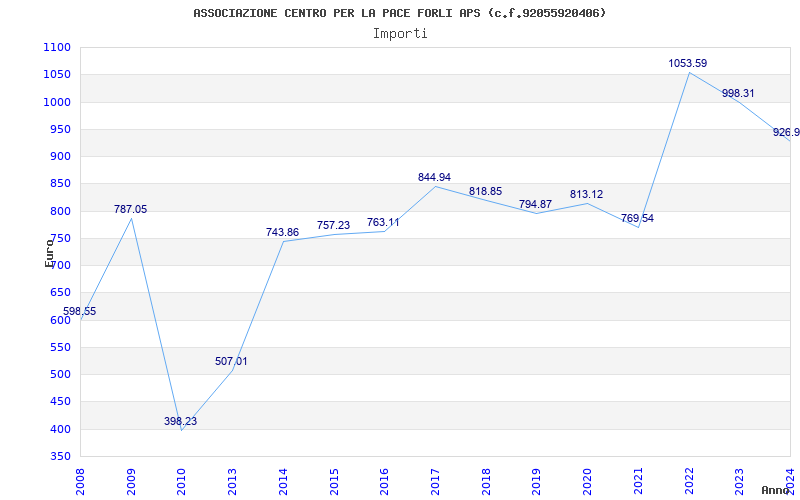Select the 507.01 data label
The image size is (800, 500).
231,361
